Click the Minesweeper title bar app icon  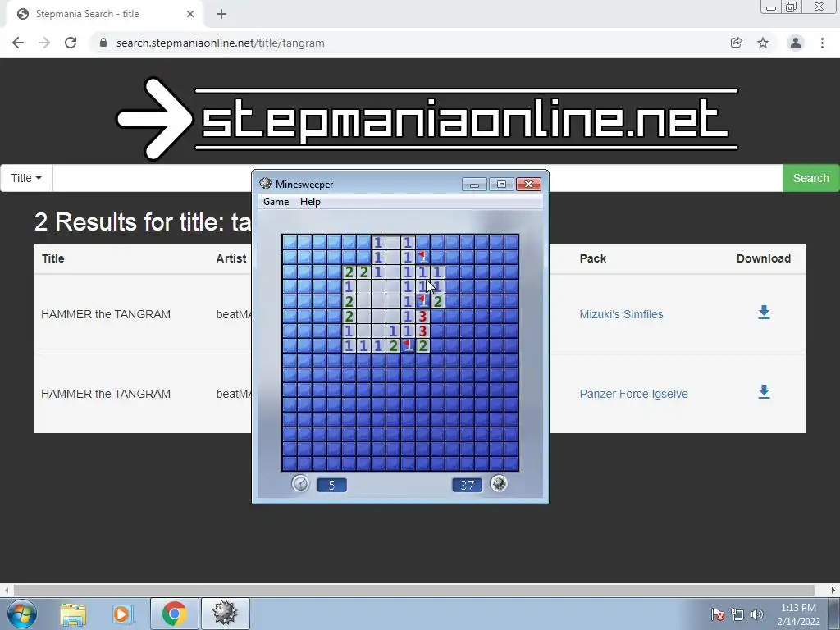point(265,184)
